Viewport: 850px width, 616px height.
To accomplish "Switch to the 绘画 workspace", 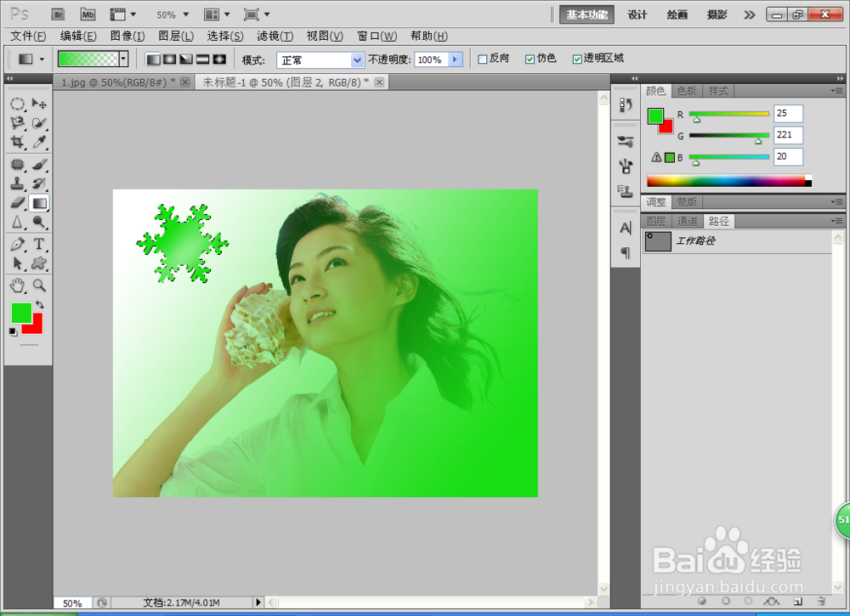I will click(x=677, y=14).
